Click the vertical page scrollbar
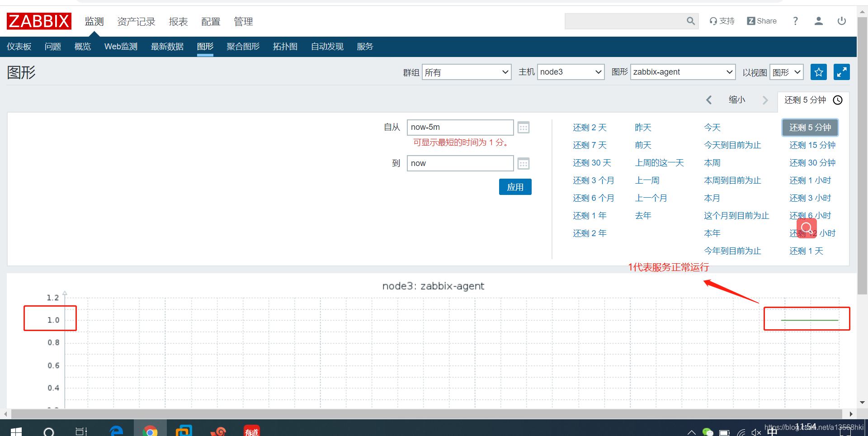Image resolution: width=868 pixels, height=436 pixels. [x=862, y=156]
